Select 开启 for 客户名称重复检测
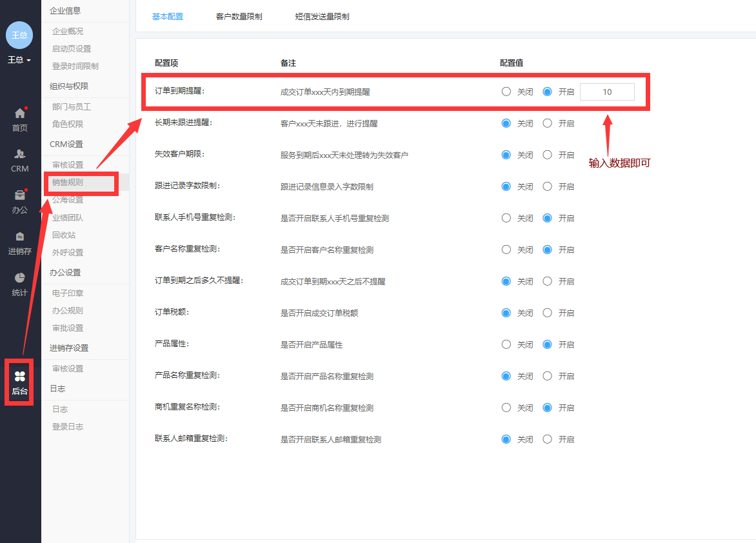The height and width of the screenshot is (543, 756). click(547, 250)
